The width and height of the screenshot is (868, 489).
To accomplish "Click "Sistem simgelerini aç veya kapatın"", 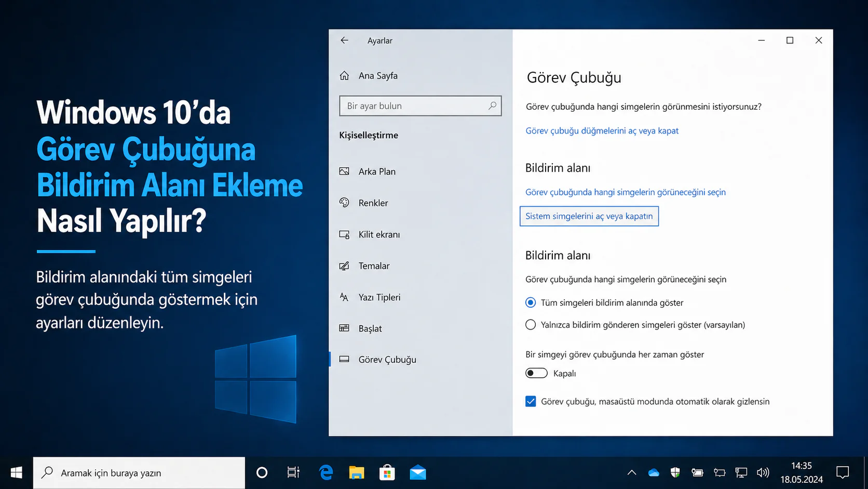I will tap(589, 216).
